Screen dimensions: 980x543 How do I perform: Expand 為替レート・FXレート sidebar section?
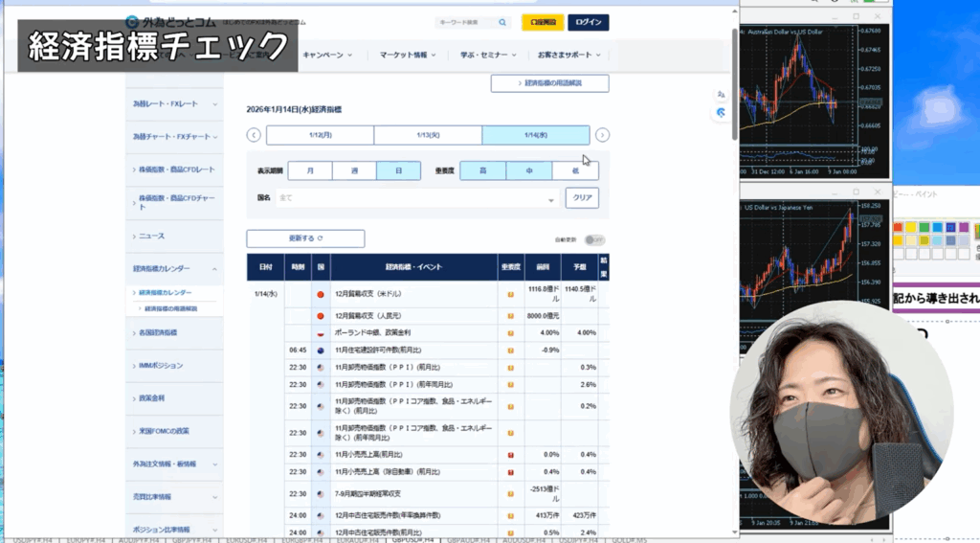(175, 103)
